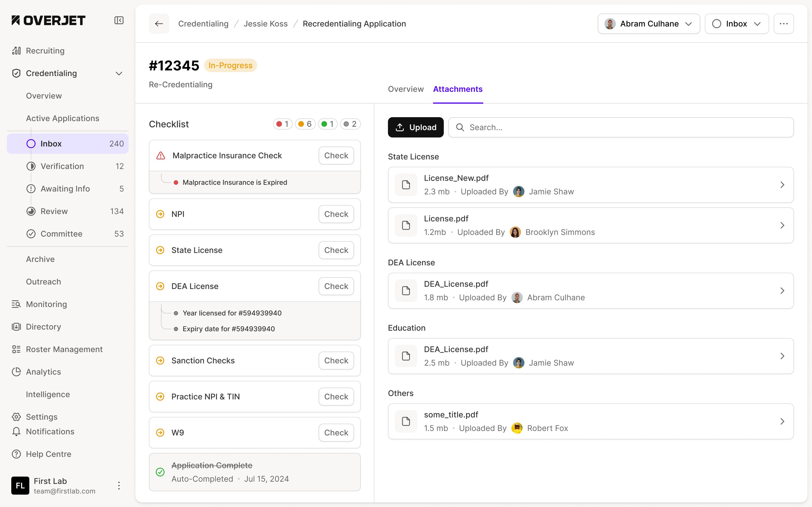
Task: Collapse the sidebar panel icon
Action: coord(119,21)
